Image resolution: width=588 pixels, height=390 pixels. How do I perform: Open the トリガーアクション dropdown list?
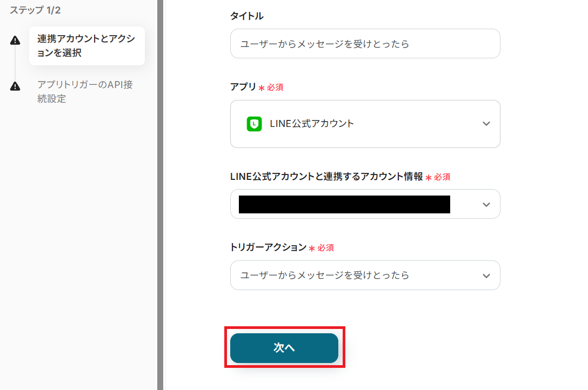pyautogui.click(x=365, y=275)
